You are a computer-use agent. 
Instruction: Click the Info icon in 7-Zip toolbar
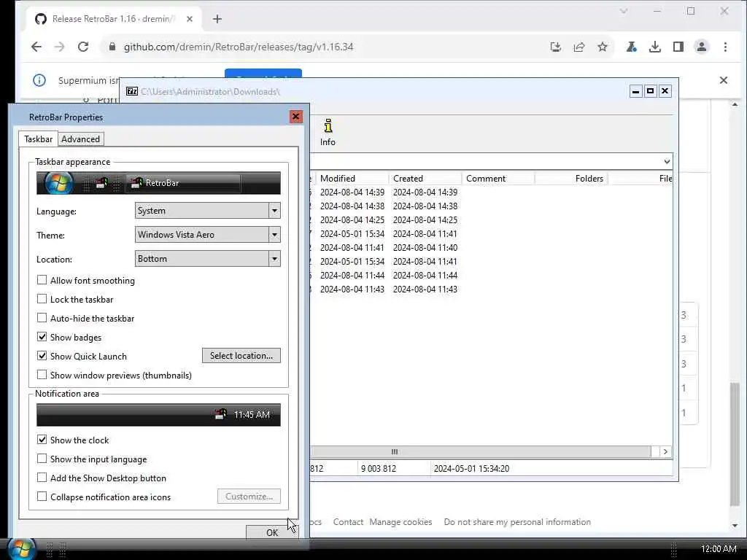click(328, 133)
